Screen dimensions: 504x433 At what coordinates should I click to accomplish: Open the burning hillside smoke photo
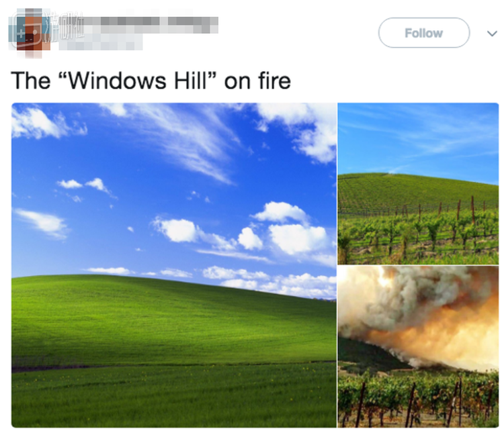(x=418, y=346)
